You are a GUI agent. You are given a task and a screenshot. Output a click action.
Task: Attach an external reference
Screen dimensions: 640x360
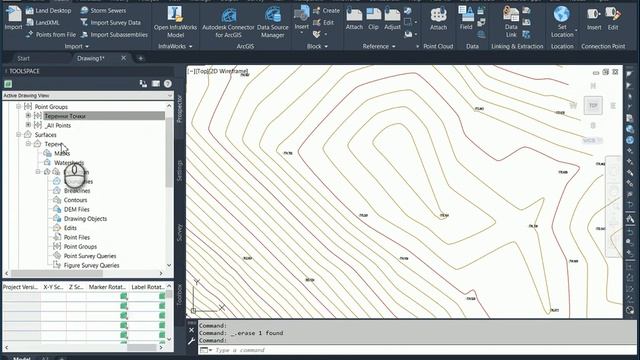coord(354,19)
